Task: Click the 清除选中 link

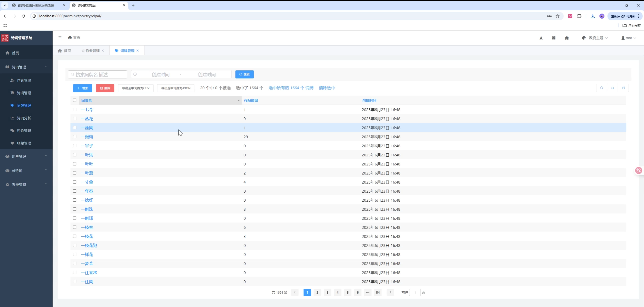Action: click(x=327, y=88)
